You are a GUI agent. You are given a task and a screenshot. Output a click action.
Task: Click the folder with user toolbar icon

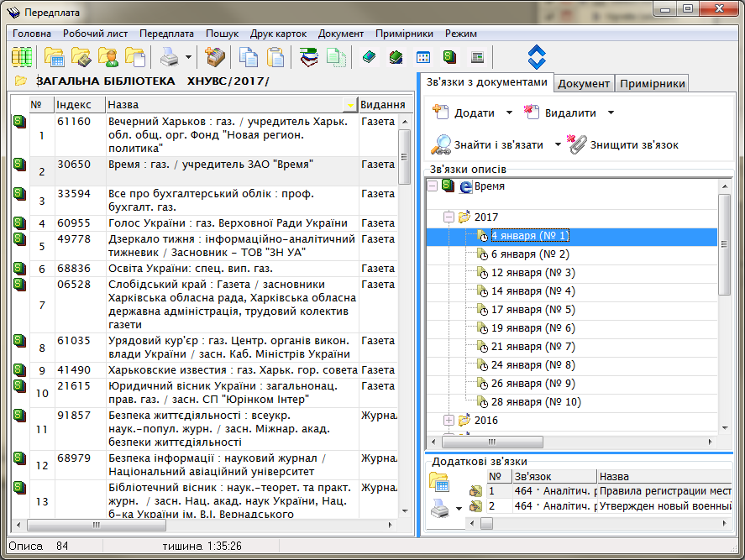point(108,58)
